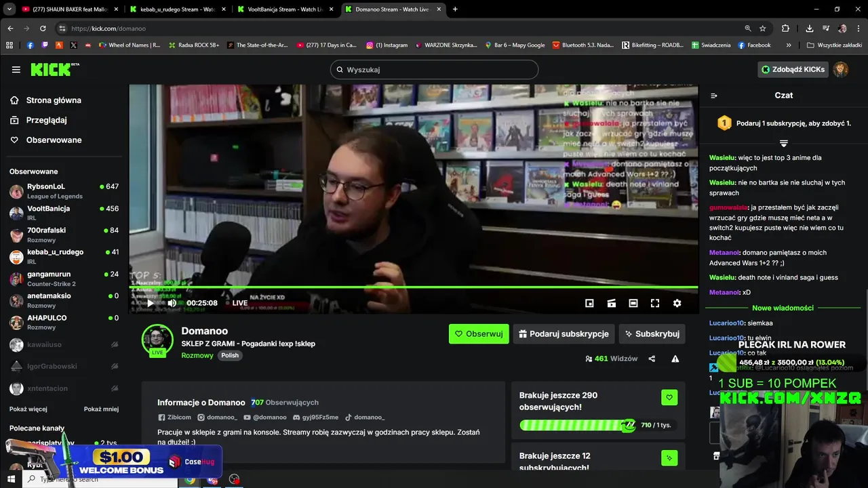Open AHAPULCO followed channel
868x488 pixels.
click(64, 323)
